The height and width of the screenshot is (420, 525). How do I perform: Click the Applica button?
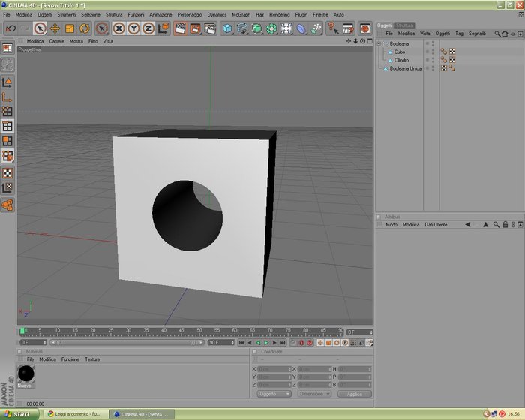355,394
